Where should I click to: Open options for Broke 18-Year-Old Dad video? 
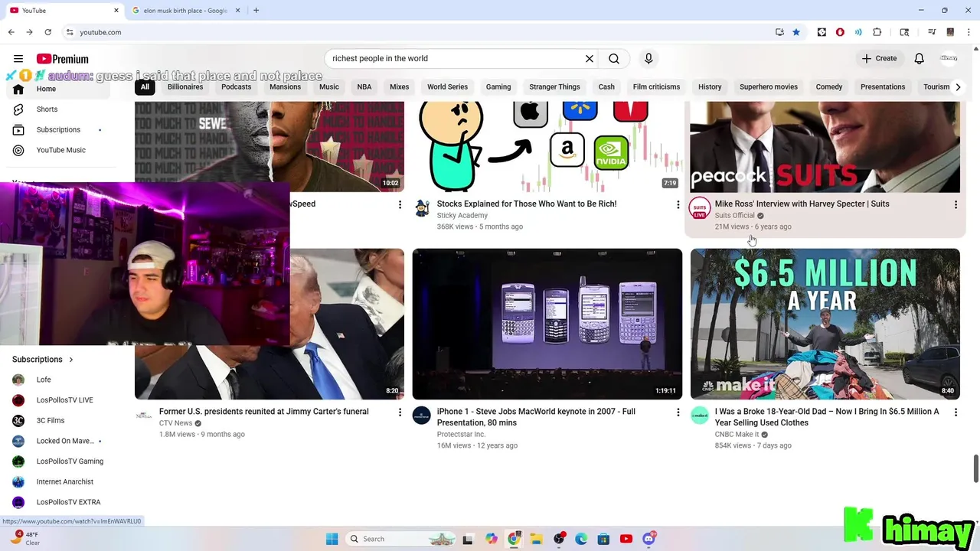pyautogui.click(x=955, y=412)
